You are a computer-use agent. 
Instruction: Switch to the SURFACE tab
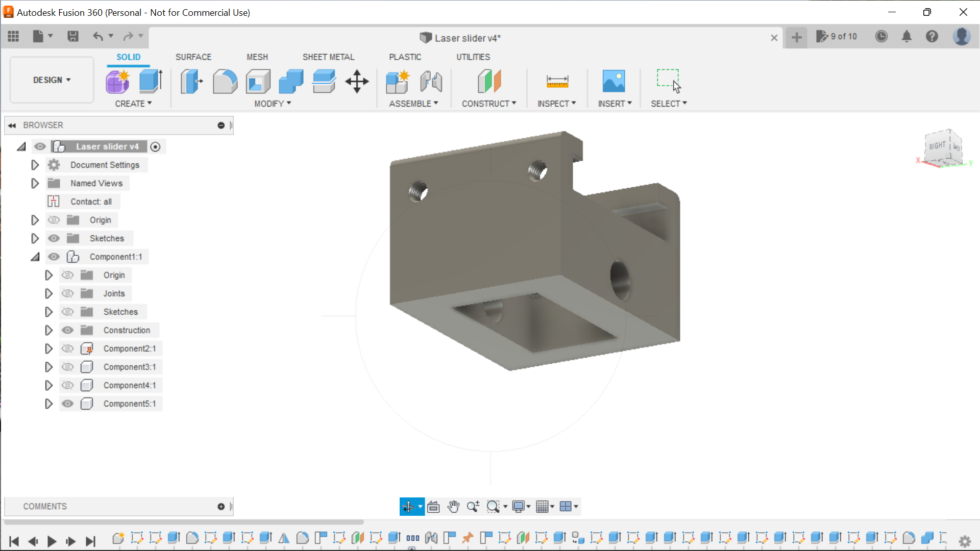click(x=193, y=57)
